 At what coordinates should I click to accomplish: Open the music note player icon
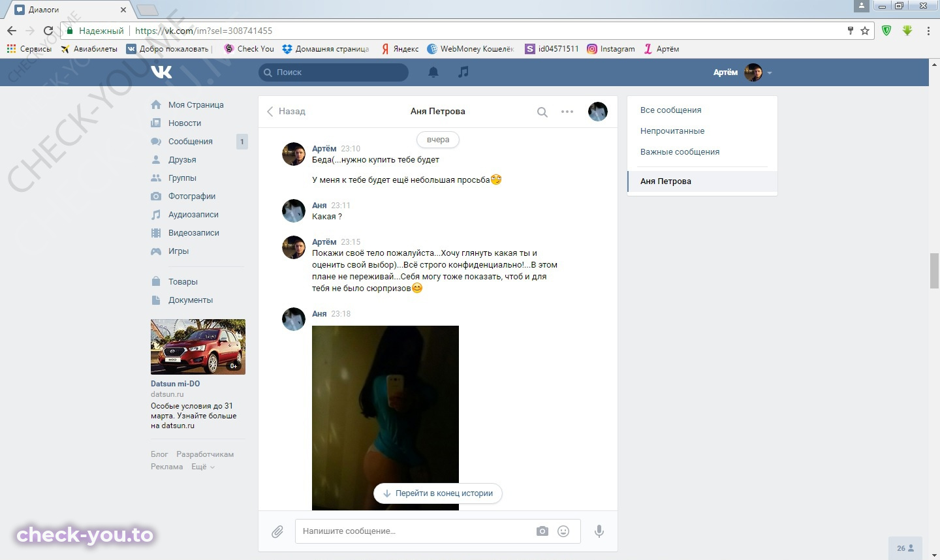[463, 72]
